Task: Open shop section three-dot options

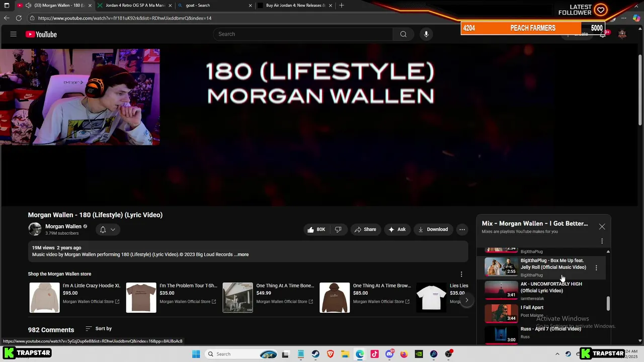Action: pyautogui.click(x=461, y=274)
